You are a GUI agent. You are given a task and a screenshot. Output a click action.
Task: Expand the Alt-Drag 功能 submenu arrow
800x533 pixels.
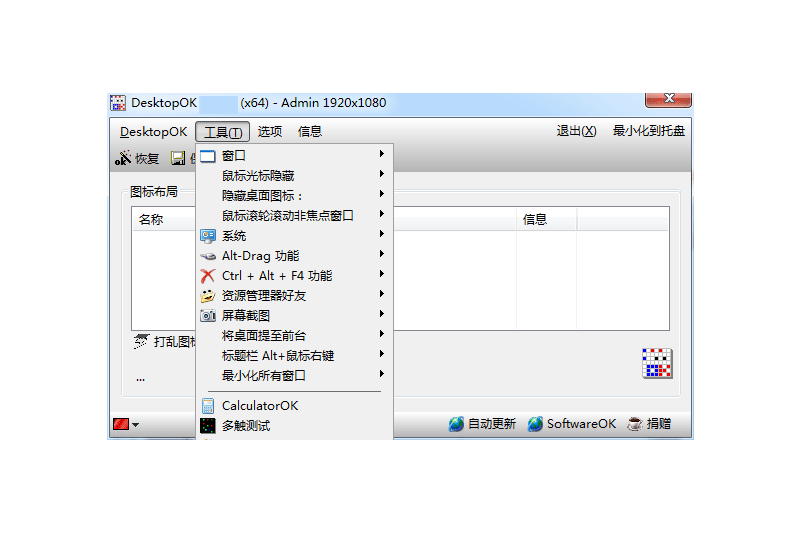(381, 253)
